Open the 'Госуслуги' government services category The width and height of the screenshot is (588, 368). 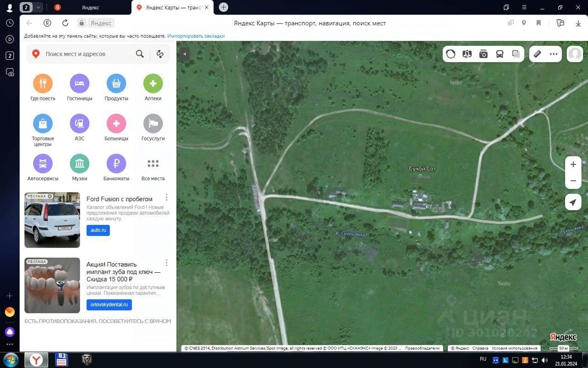click(x=153, y=127)
